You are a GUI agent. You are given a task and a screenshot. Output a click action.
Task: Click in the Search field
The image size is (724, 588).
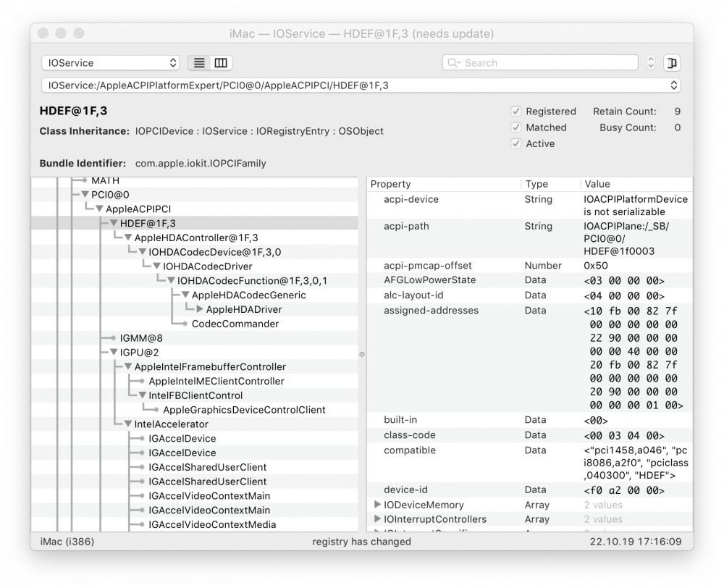(540, 63)
